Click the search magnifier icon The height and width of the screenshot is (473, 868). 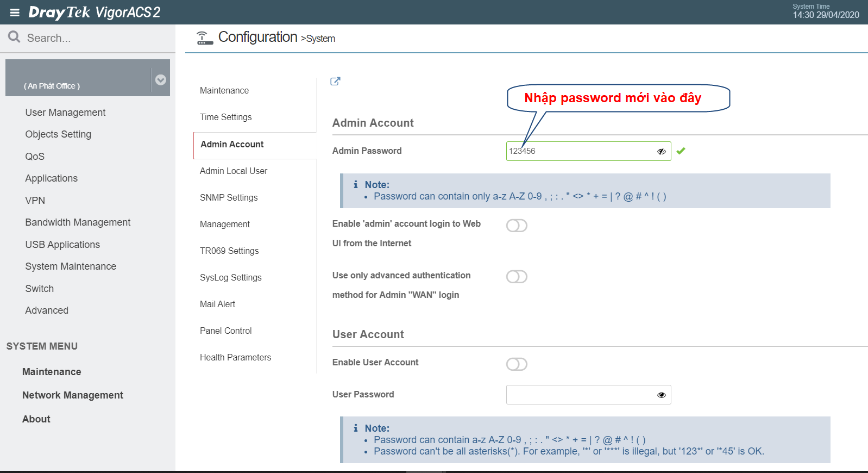[14, 37]
